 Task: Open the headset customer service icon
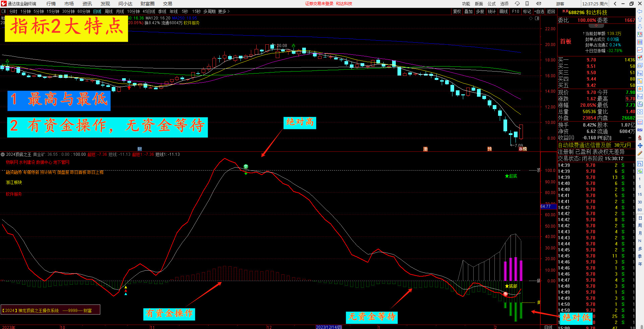point(517,4)
